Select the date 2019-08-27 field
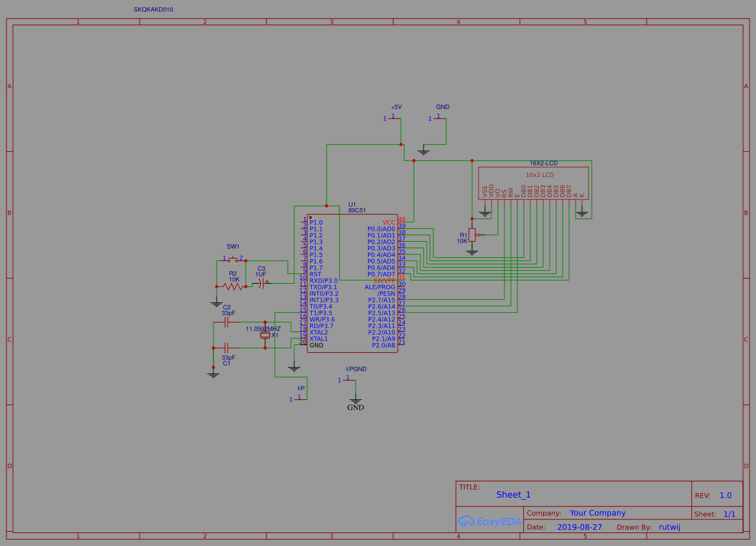756x546 pixels. [579, 527]
